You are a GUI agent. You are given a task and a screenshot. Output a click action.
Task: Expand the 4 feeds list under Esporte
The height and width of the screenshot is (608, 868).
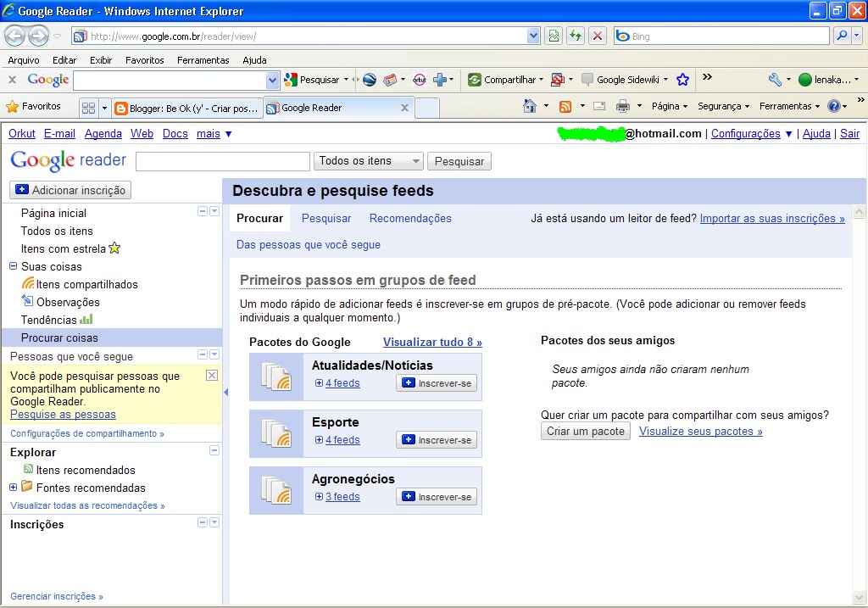319,439
